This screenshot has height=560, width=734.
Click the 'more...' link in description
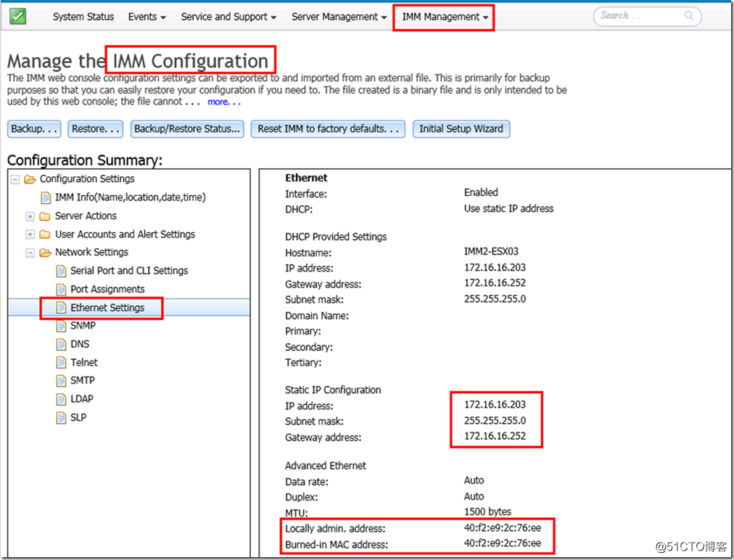click(x=223, y=102)
